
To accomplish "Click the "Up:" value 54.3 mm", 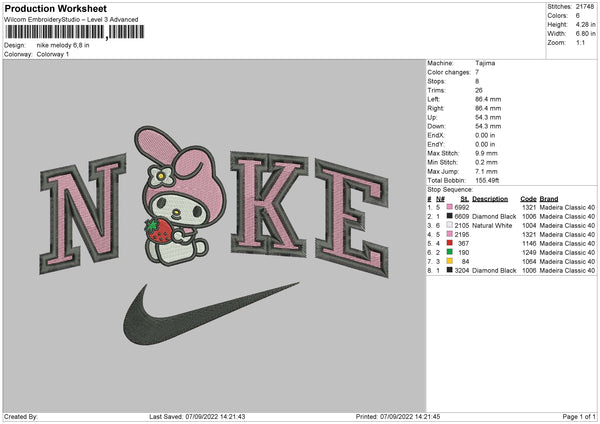I will (488, 117).
